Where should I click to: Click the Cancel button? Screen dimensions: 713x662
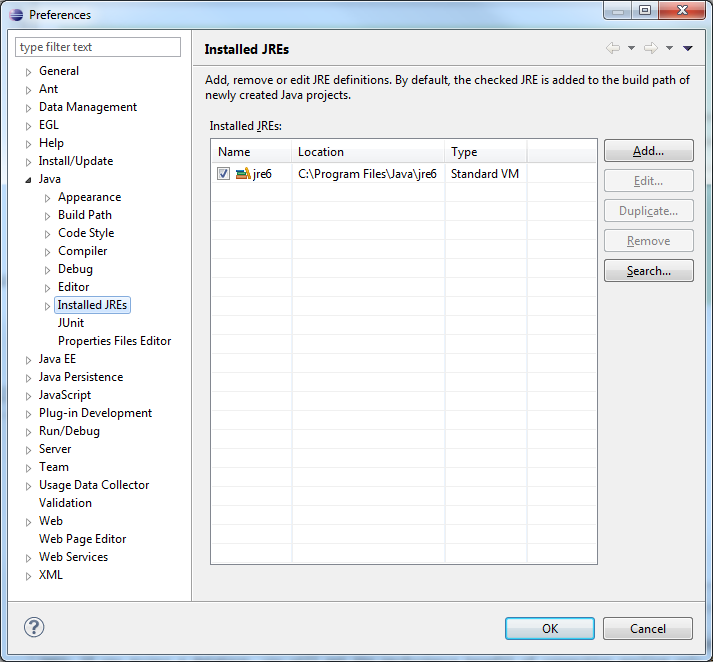(648, 628)
